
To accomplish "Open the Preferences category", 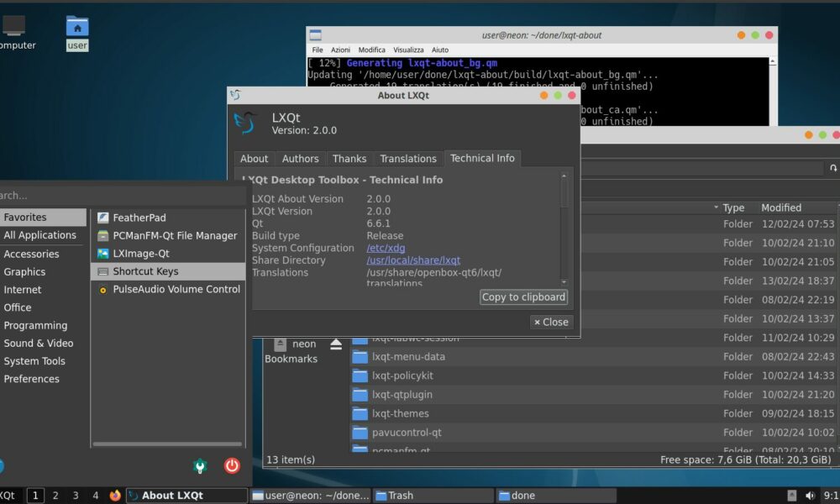I will point(43,379).
